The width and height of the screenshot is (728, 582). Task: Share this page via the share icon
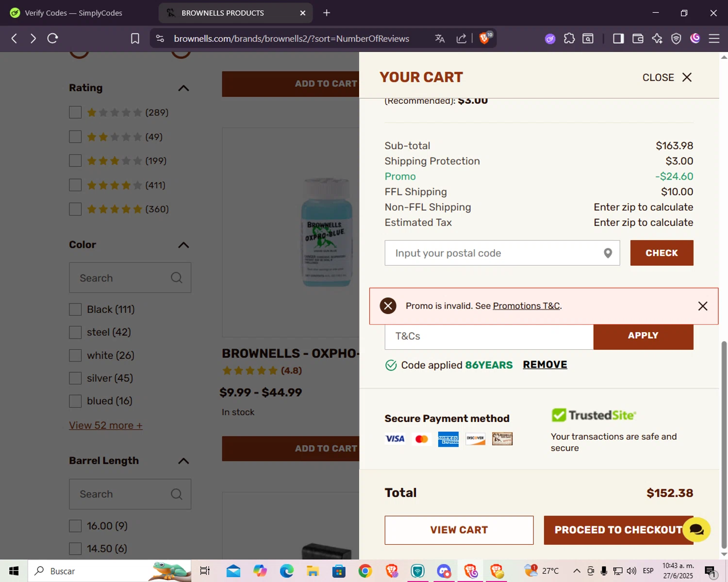pos(461,38)
